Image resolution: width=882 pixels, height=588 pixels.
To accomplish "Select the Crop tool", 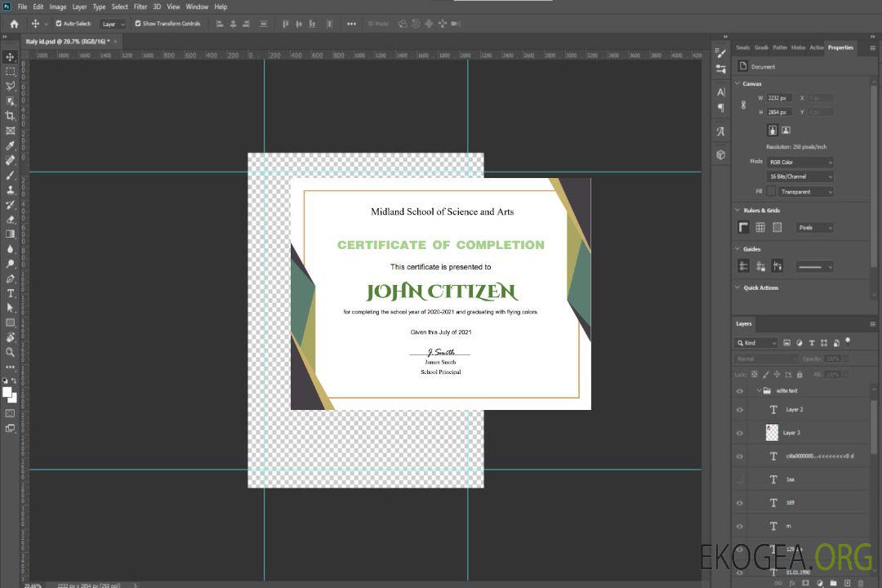I will tap(10, 116).
